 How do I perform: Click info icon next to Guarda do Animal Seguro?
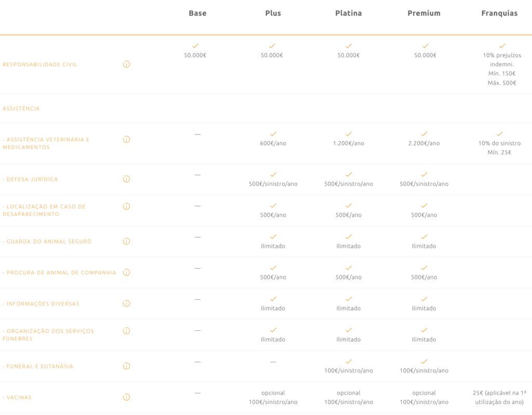(x=126, y=241)
